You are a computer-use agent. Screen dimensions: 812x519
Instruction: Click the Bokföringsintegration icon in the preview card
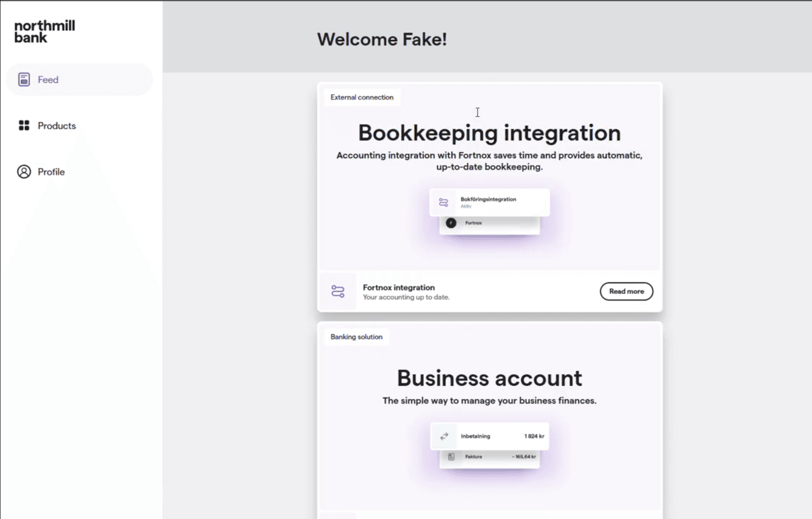tap(443, 203)
